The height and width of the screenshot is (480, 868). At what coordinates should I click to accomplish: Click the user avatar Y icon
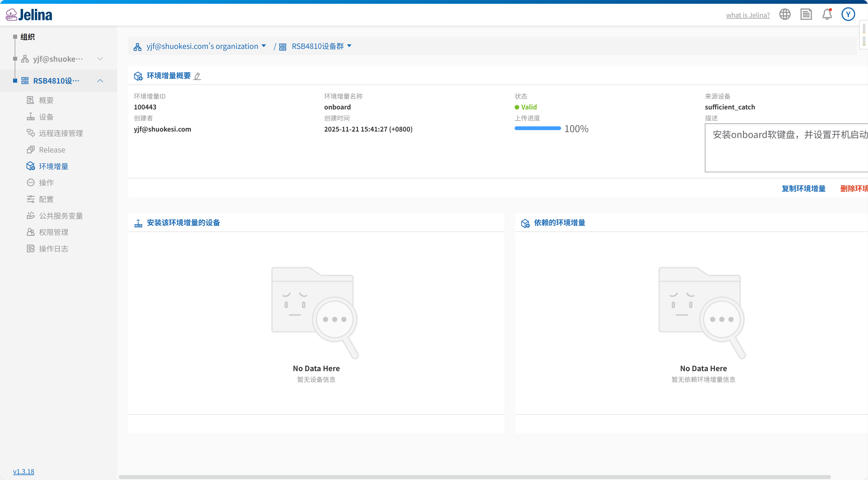(x=848, y=15)
